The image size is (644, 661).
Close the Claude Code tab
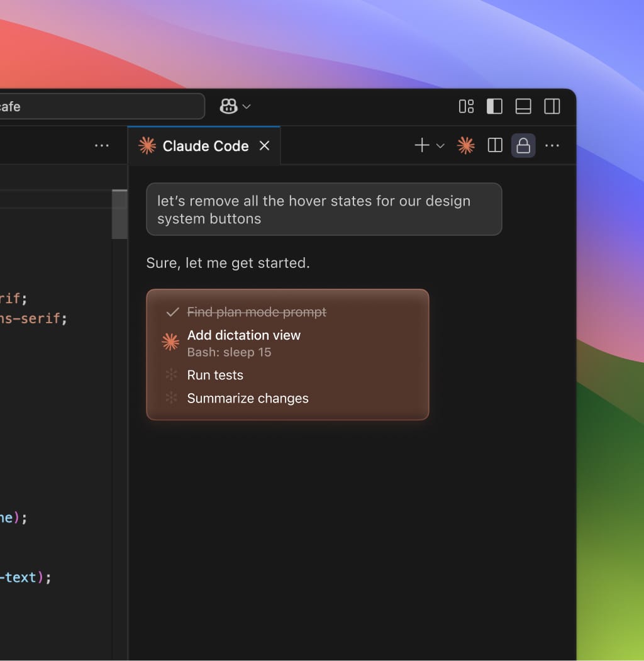pyautogui.click(x=265, y=146)
